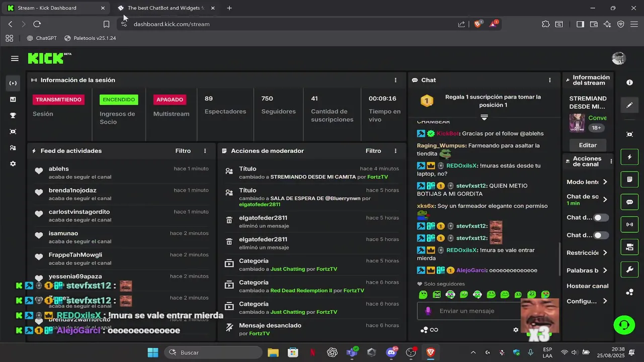Select the Stream icon in left sidebar
This screenshot has width=644, height=362.
(x=13, y=83)
